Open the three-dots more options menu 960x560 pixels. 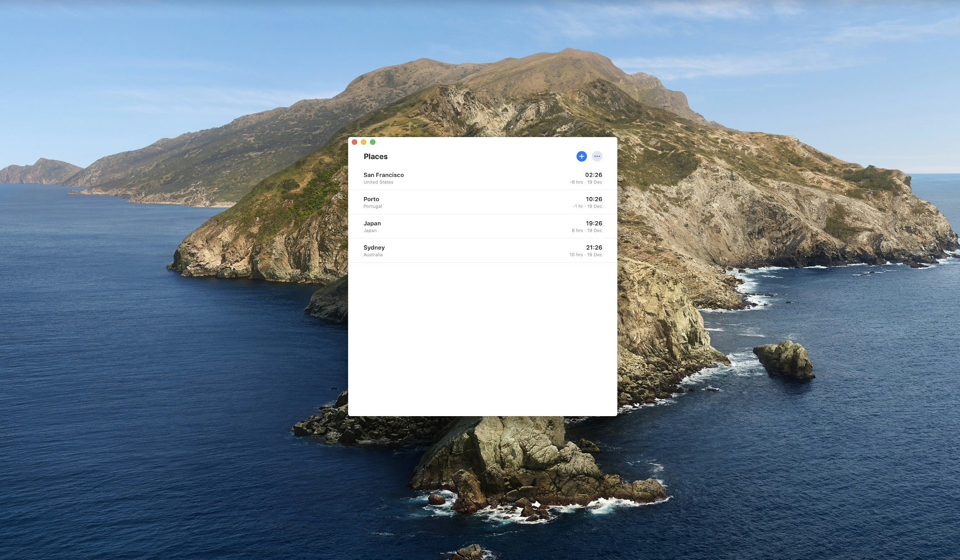pos(597,156)
